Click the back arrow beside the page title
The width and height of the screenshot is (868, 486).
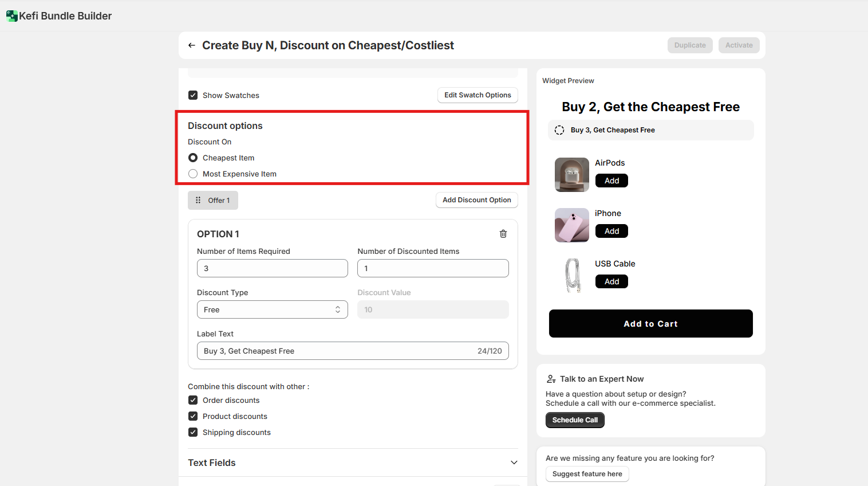(192, 45)
